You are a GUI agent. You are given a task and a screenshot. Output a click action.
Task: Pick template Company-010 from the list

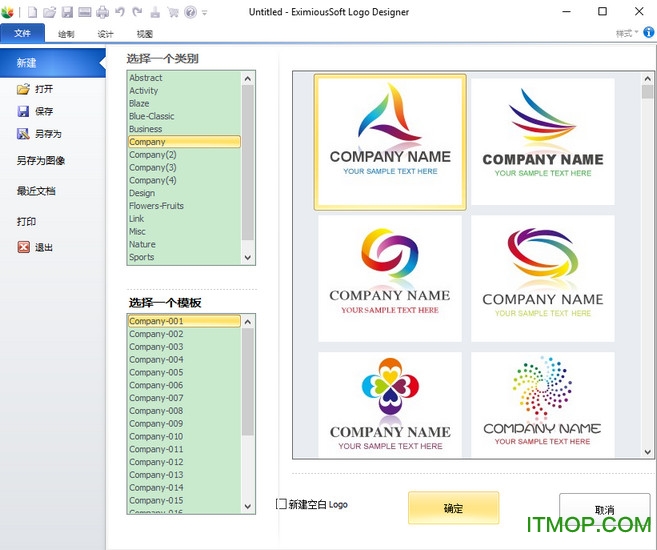tap(184, 436)
